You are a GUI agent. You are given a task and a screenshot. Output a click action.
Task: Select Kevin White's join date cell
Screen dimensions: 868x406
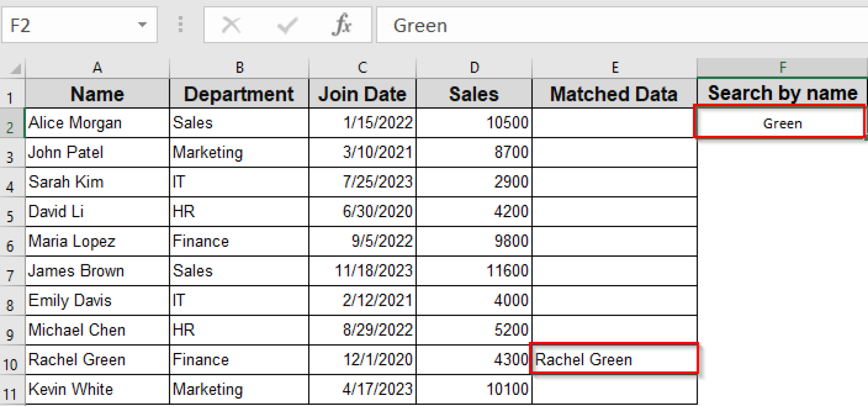click(x=362, y=389)
